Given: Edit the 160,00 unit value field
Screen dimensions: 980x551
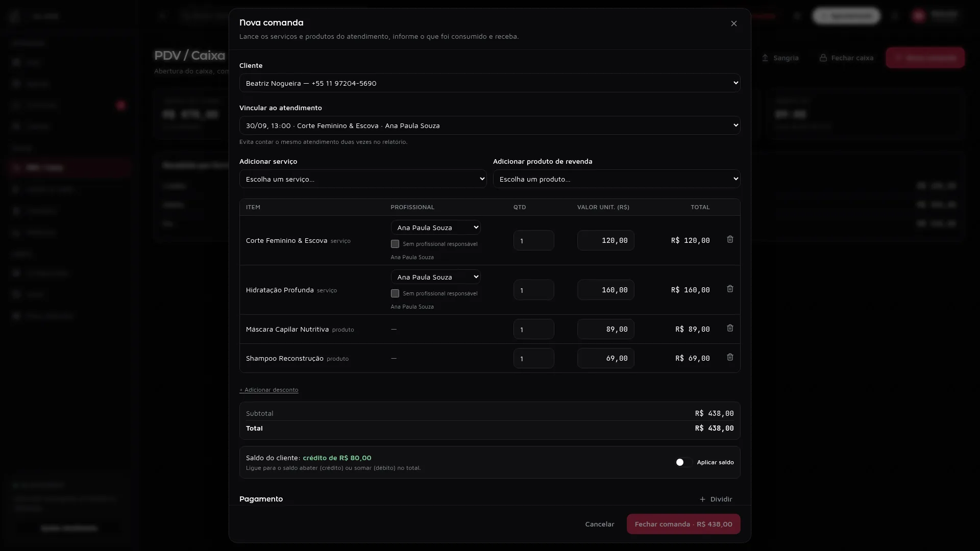Looking at the screenshot, I should pyautogui.click(x=605, y=290).
